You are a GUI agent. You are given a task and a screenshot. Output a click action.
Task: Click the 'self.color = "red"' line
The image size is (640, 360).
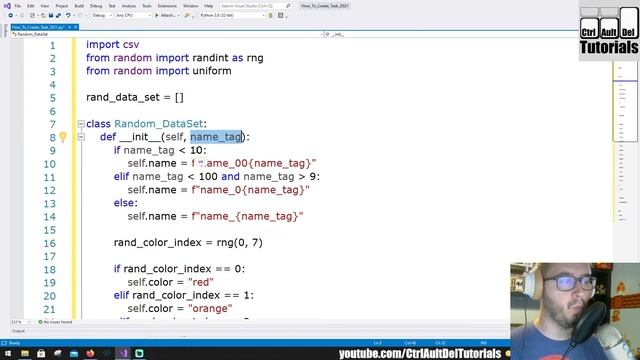pyautogui.click(x=171, y=282)
